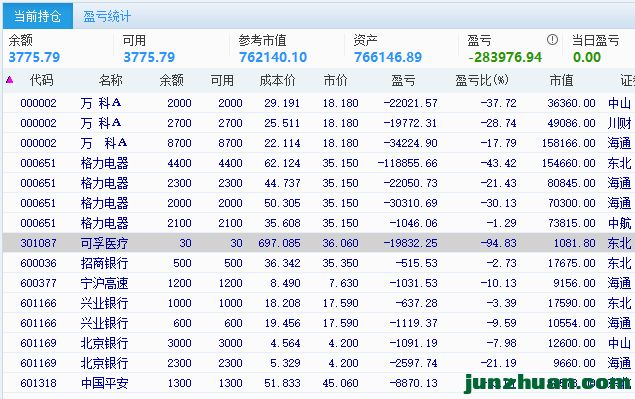Select the 万科A row with cost 29.191
This screenshot has height=399, width=635.
319,103
